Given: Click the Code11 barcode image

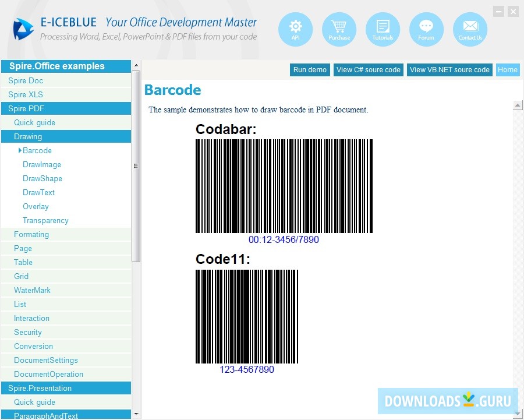Looking at the screenshot, I should pyautogui.click(x=247, y=317).
